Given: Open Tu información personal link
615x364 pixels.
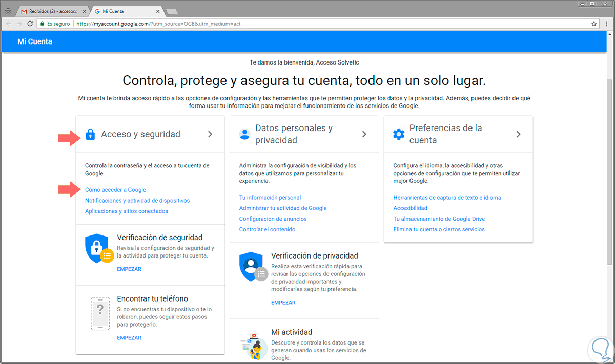Looking at the screenshot, I should [270, 198].
